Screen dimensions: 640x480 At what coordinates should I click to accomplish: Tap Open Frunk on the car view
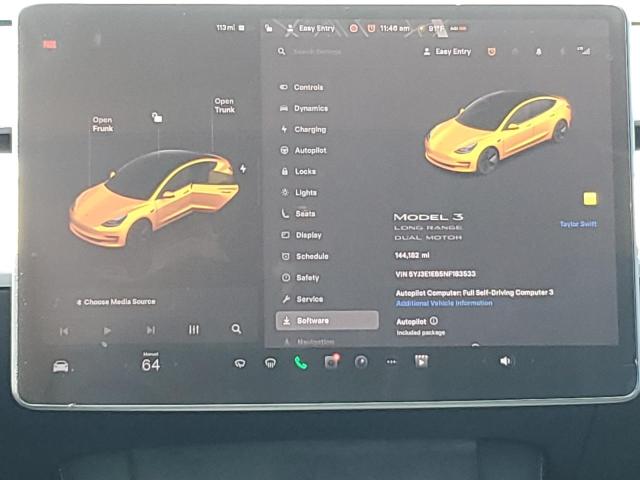[102, 124]
